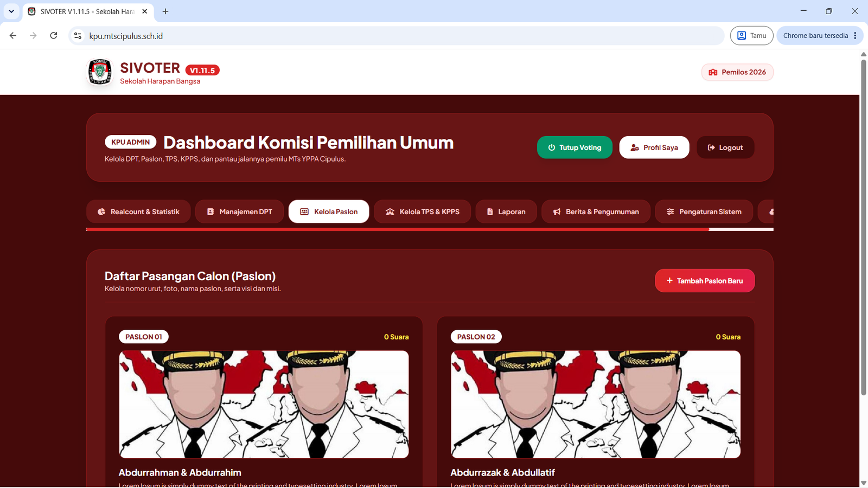Click the name Abdurrahman & Abdurrahim
The width and height of the screenshot is (868, 488).
180,472
